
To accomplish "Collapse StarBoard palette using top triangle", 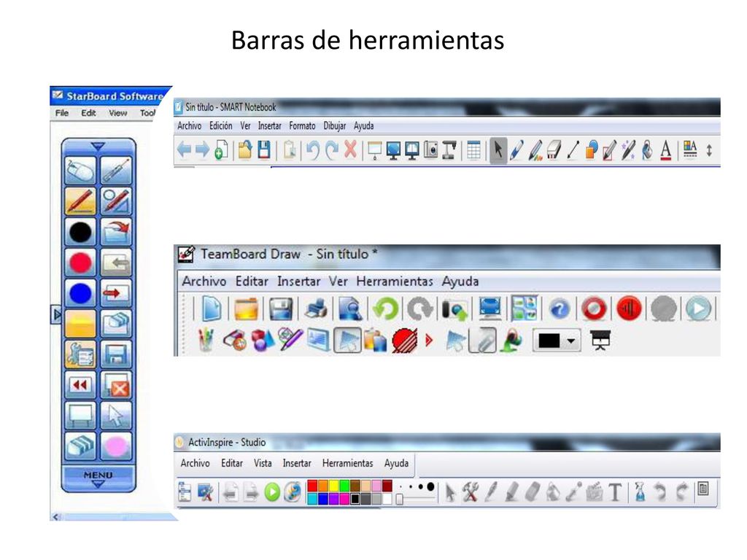I will 98,146.
